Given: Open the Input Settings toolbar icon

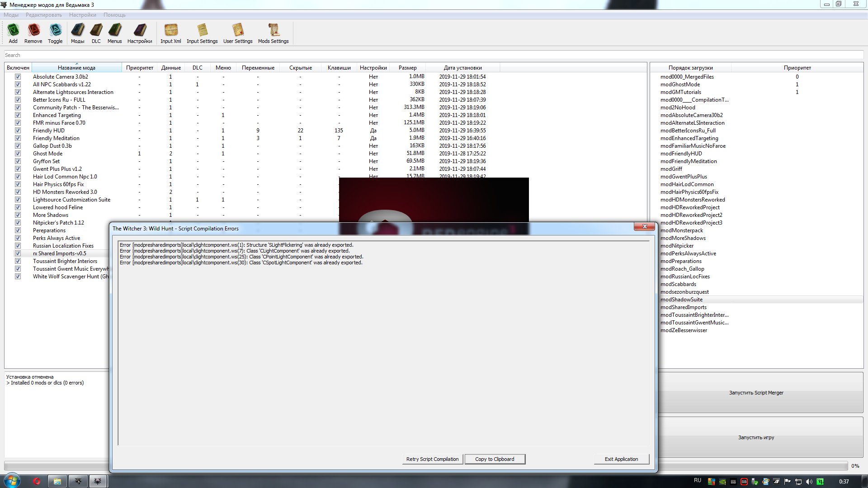Looking at the screenshot, I should click(202, 33).
